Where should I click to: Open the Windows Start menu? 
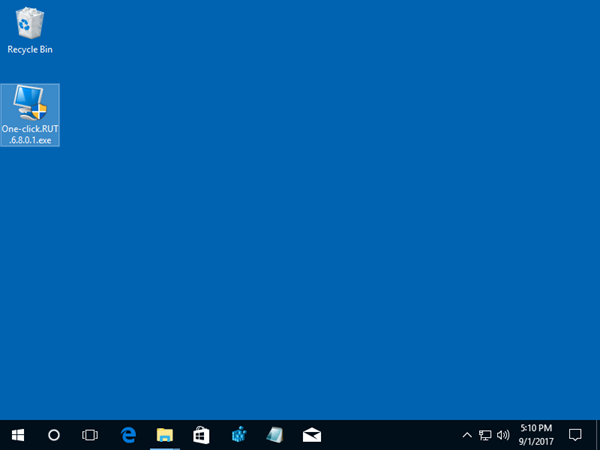17,435
